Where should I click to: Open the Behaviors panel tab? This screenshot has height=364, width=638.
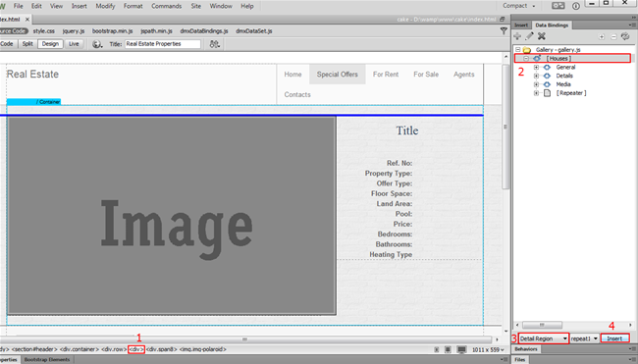(526, 349)
